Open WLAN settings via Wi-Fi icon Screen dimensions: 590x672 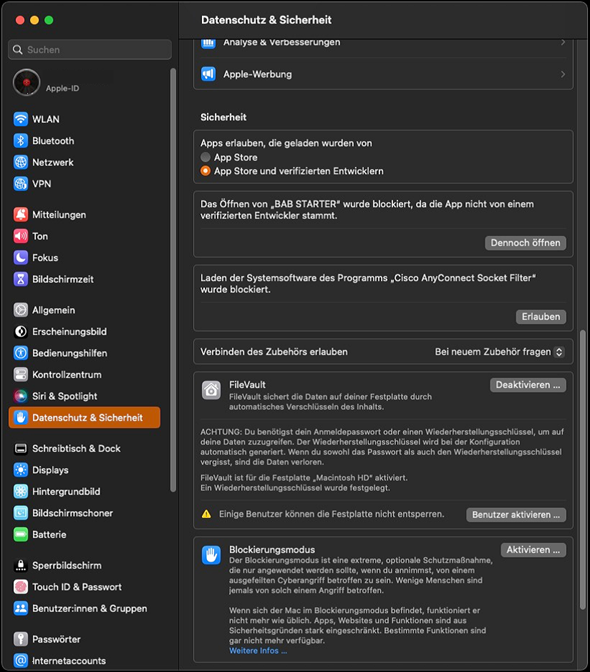[21, 119]
